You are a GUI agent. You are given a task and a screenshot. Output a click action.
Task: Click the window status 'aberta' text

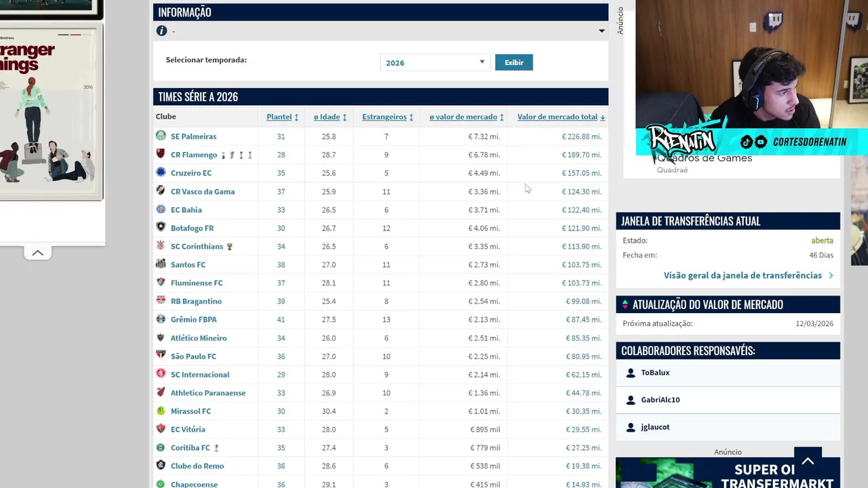click(822, 241)
